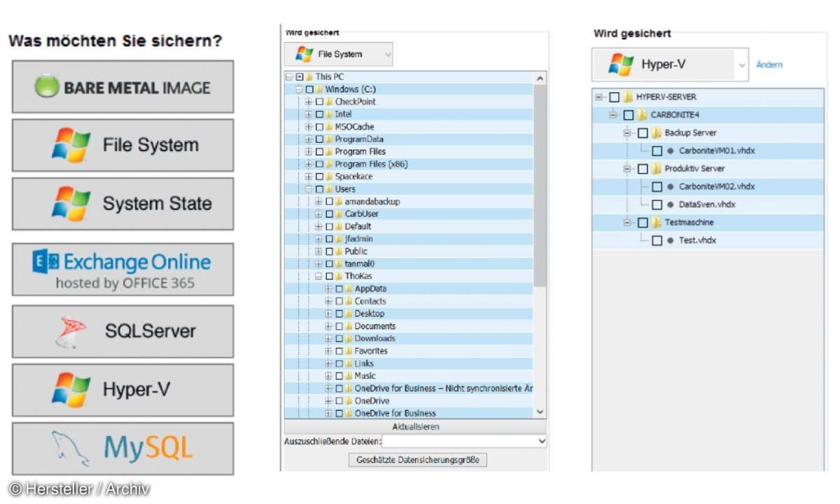
Task: Collapse the Users folder node
Action: click(x=309, y=189)
